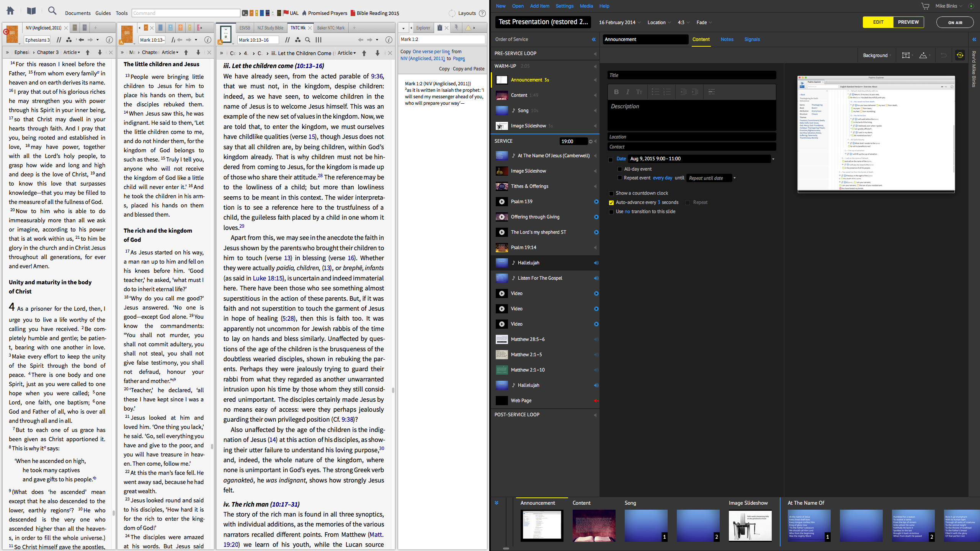Toggle Show a countdown clock checkbox
This screenshot has height=551, width=980.
coord(611,193)
